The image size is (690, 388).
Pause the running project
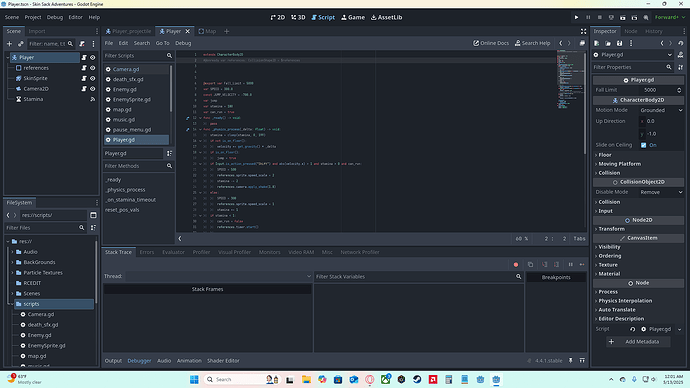click(588, 18)
